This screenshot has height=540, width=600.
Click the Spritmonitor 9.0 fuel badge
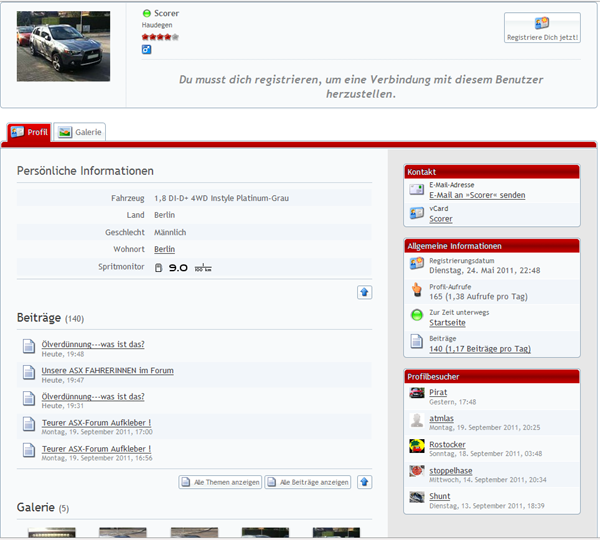[x=183, y=267]
